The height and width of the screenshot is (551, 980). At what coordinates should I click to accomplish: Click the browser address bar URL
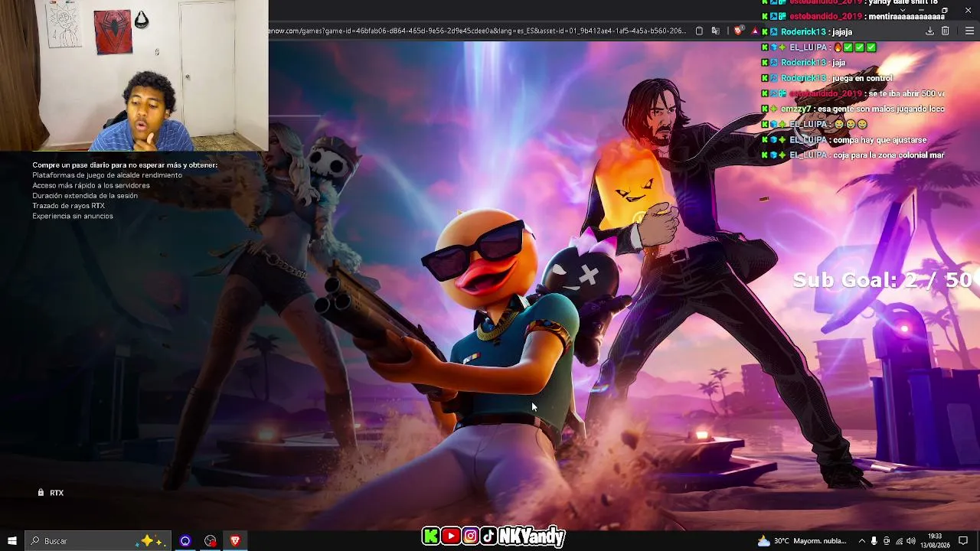tap(479, 31)
